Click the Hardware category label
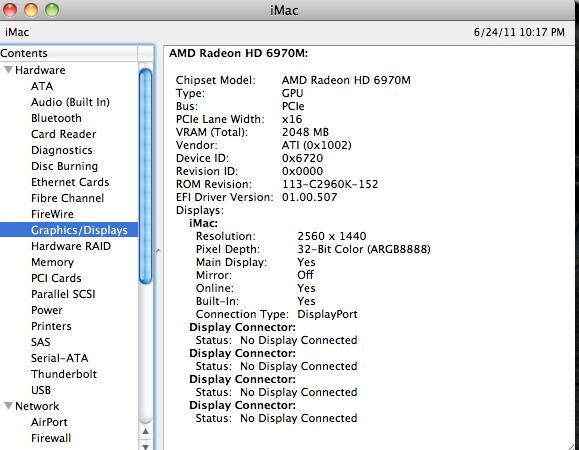The image size is (579, 450). [40, 70]
